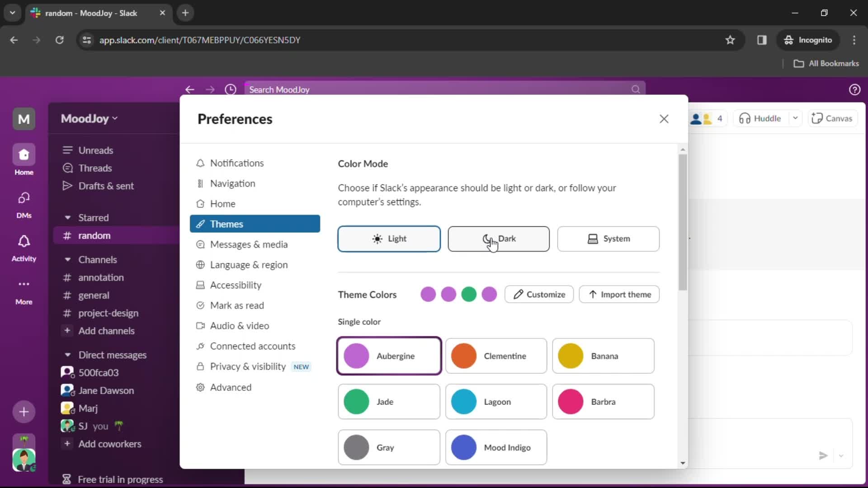Select Language & region settings
Viewport: 868px width, 488px height.
click(x=249, y=264)
